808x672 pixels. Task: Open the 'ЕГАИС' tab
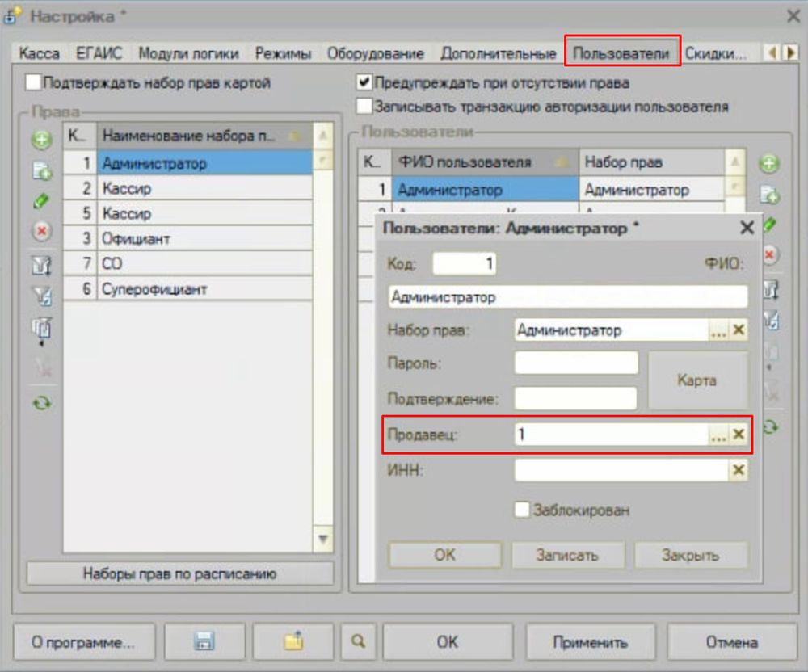(99, 54)
